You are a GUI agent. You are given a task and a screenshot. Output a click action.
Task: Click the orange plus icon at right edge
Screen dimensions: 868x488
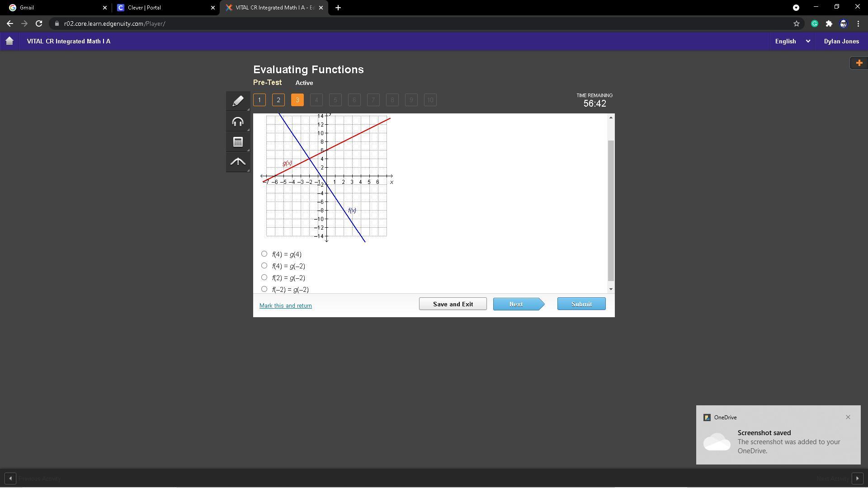pos(859,63)
